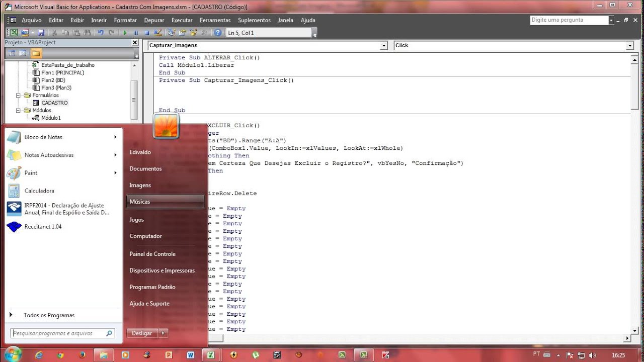
Task: Click View Code icon in Project panel
Action: [x=13, y=53]
